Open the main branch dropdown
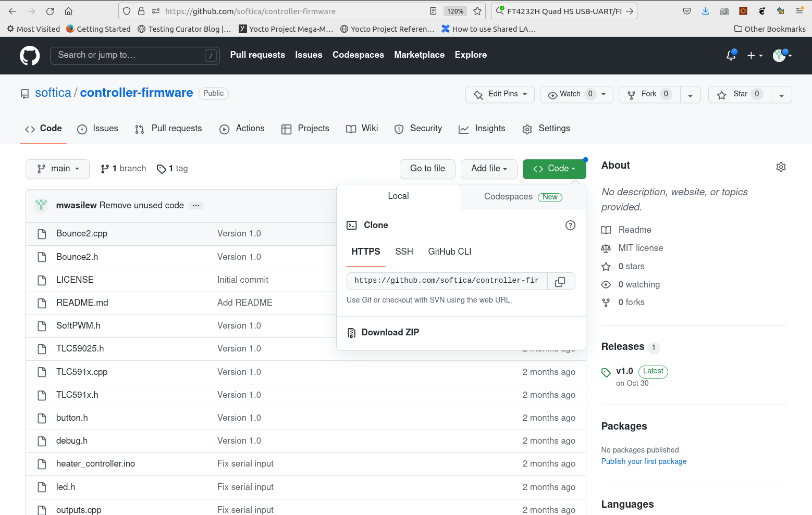The image size is (812, 515). (57, 169)
